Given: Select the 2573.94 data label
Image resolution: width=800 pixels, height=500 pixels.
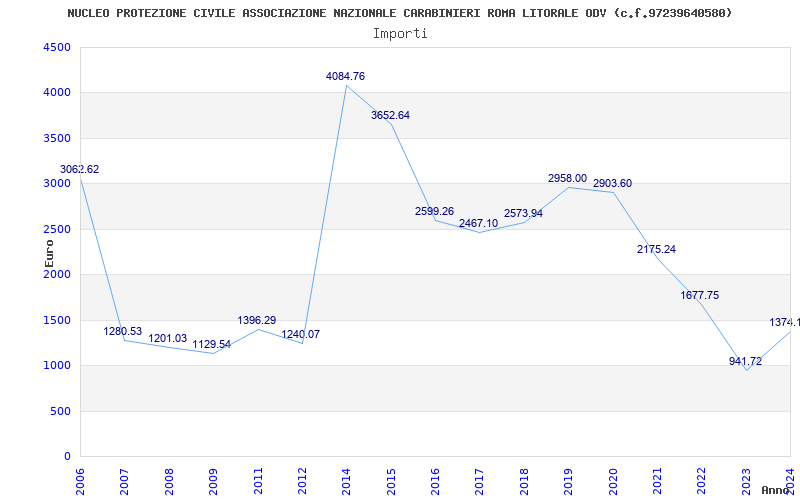Looking at the screenshot, I should (523, 213).
